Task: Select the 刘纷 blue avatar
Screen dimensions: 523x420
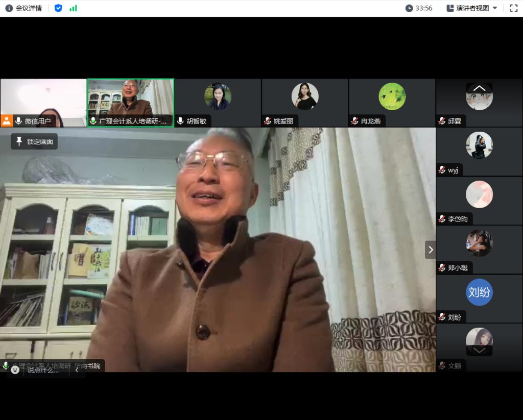Action: tap(479, 292)
